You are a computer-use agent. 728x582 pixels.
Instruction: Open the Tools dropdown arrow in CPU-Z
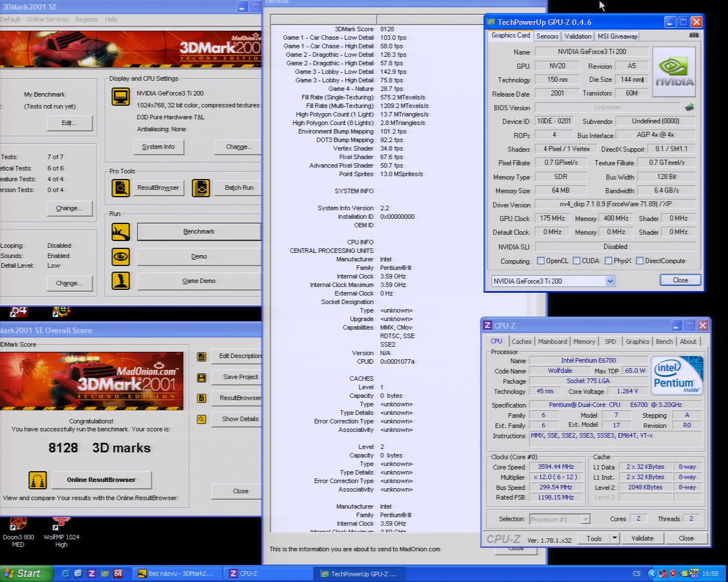614,538
